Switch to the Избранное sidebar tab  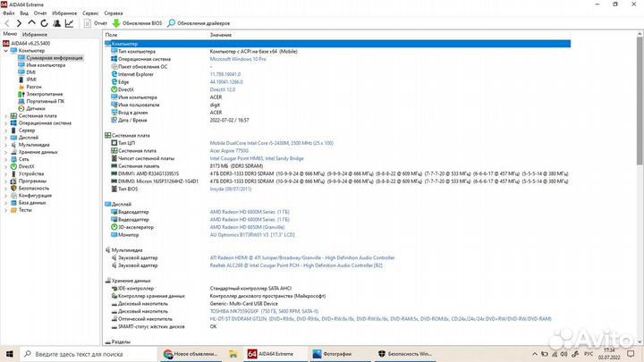[x=35, y=35]
